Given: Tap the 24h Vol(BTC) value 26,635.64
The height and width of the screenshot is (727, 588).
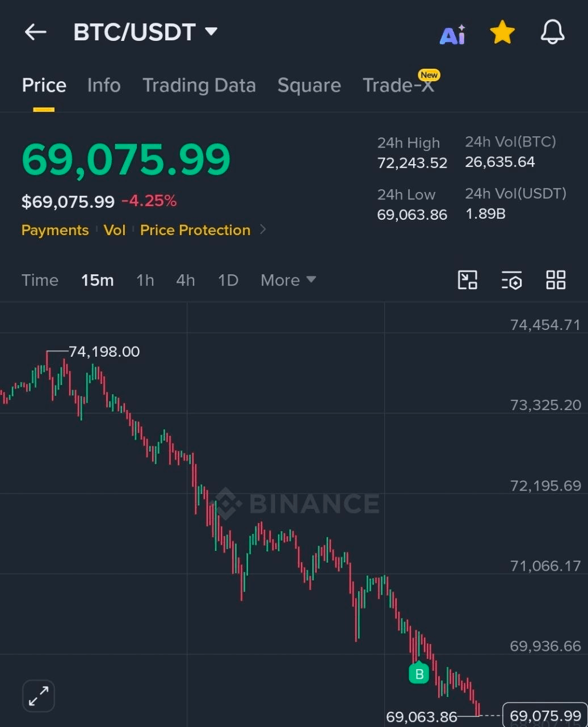Looking at the screenshot, I should 500,162.
